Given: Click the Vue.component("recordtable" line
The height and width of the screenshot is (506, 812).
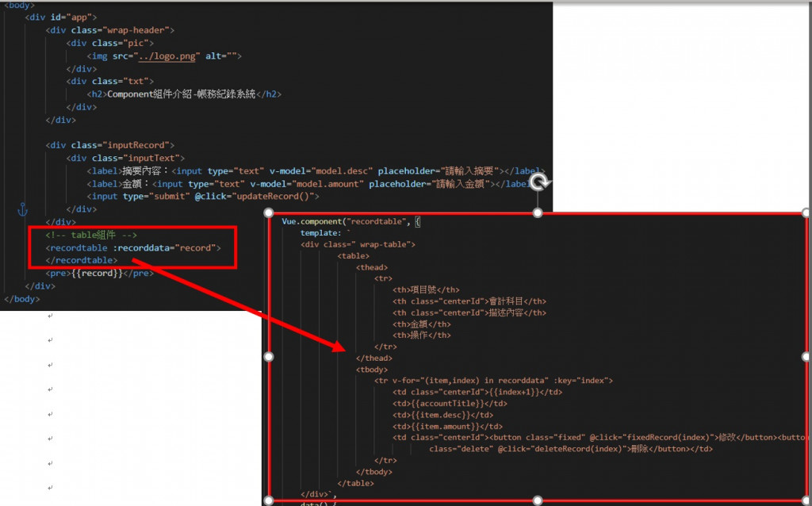Looking at the screenshot, I should coord(351,221).
